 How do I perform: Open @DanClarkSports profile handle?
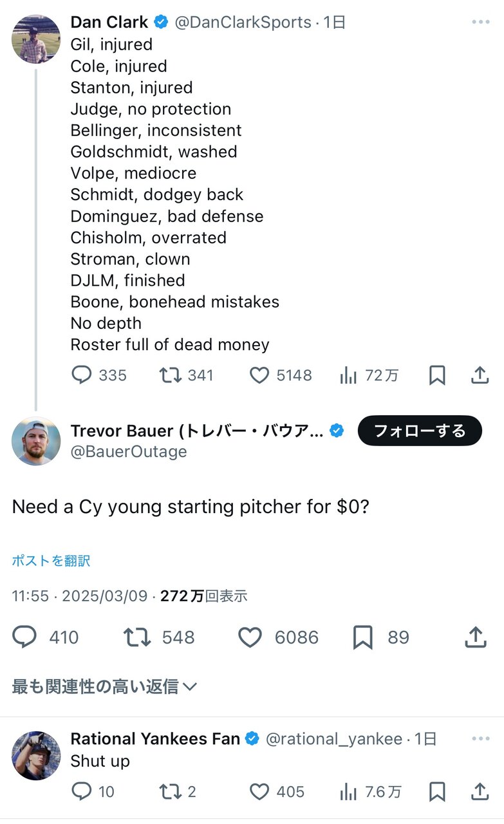pyautogui.click(x=243, y=22)
